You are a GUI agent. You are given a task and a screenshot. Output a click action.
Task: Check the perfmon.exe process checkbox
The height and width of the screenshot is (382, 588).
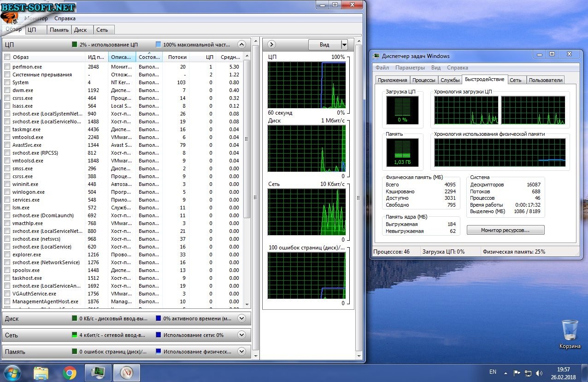click(x=7, y=67)
